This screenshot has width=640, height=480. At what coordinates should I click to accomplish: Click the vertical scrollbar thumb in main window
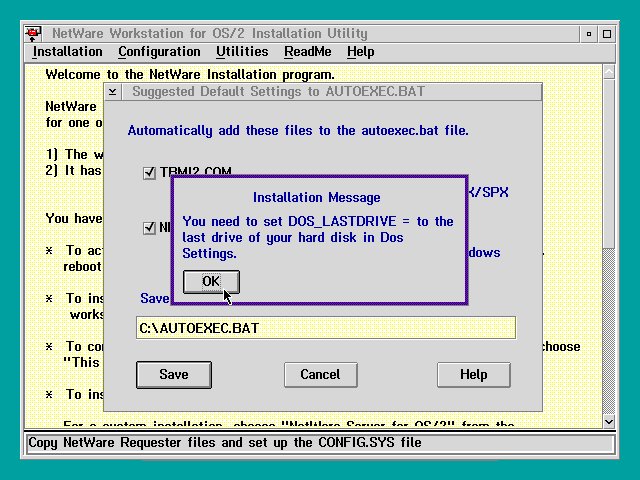point(609,164)
